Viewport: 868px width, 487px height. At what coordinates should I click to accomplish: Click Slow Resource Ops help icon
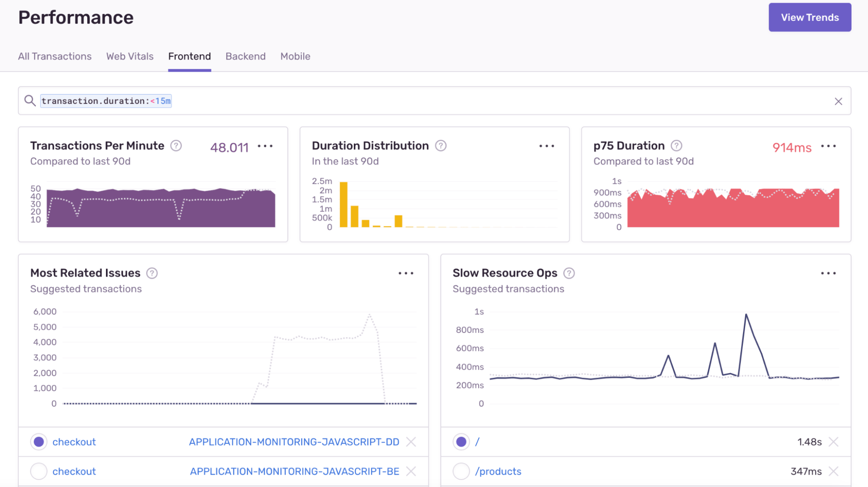[x=569, y=273]
